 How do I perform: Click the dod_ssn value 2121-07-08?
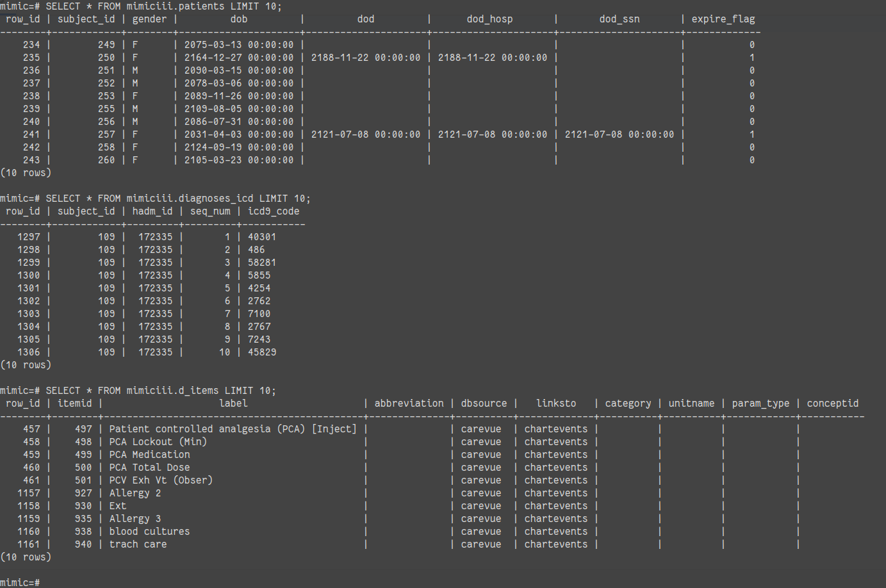[x=619, y=135]
